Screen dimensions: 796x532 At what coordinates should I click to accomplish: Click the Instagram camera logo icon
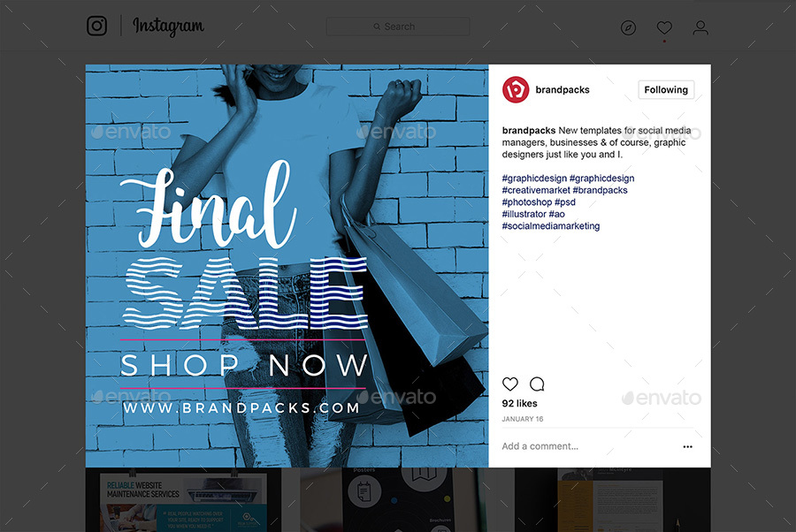(96, 26)
